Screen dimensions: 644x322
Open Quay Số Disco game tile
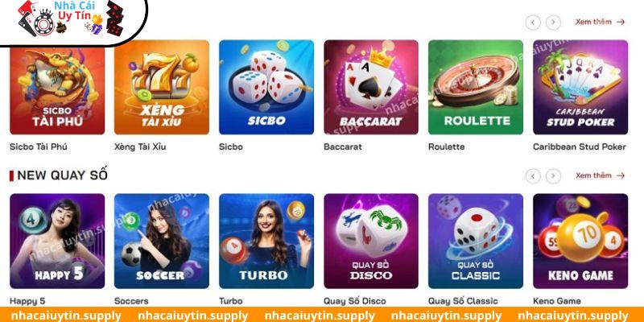tap(371, 241)
